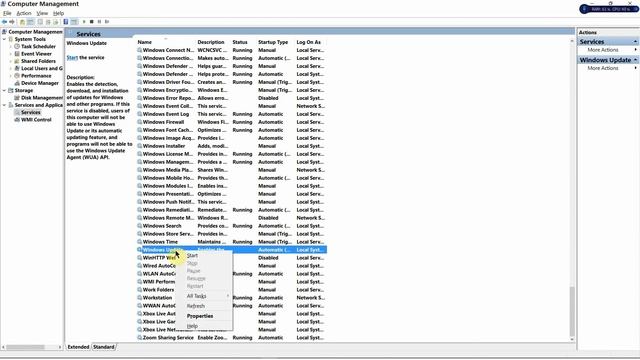The height and width of the screenshot is (360, 640).
Task: Click More Actions under Services in Actions pane
Action: (x=603, y=50)
